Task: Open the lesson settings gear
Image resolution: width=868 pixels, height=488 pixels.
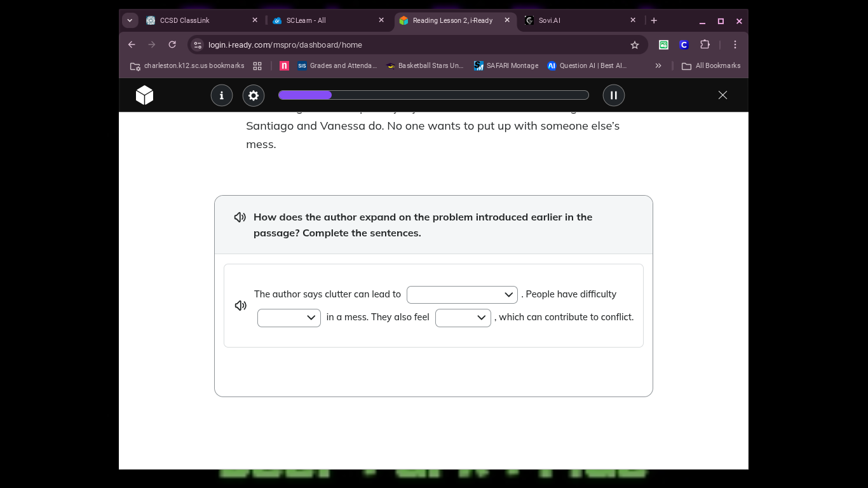Action: (254, 95)
